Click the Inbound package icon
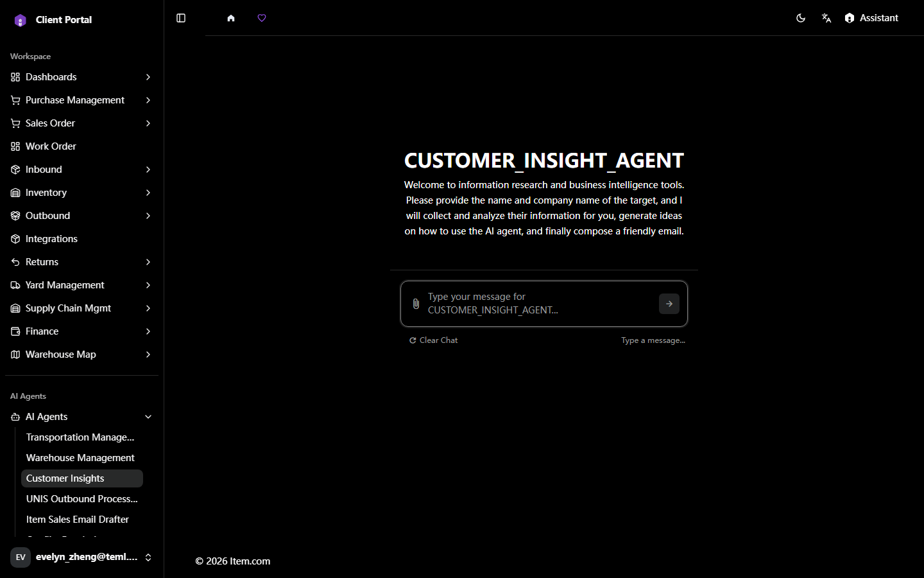The height and width of the screenshot is (578, 924). tap(15, 170)
